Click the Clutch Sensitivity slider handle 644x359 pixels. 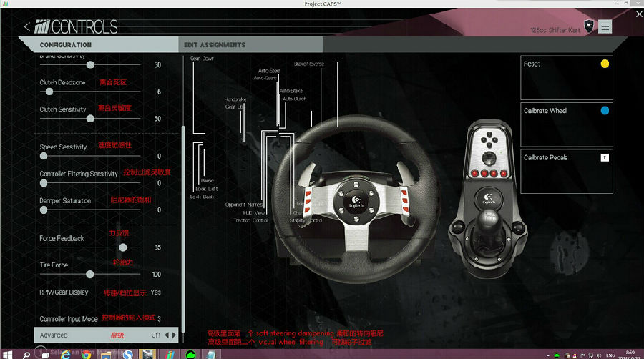[90, 119]
